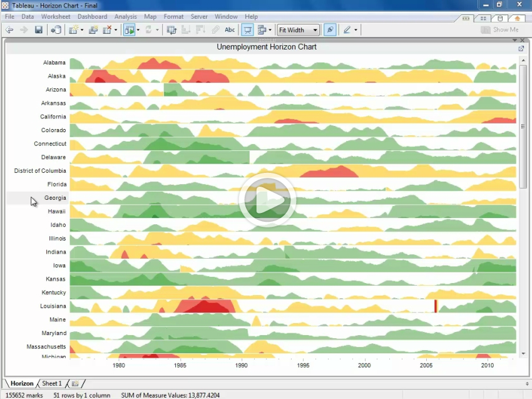Image resolution: width=532 pixels, height=399 pixels.
Task: Click the Georgia row label
Action: point(55,198)
